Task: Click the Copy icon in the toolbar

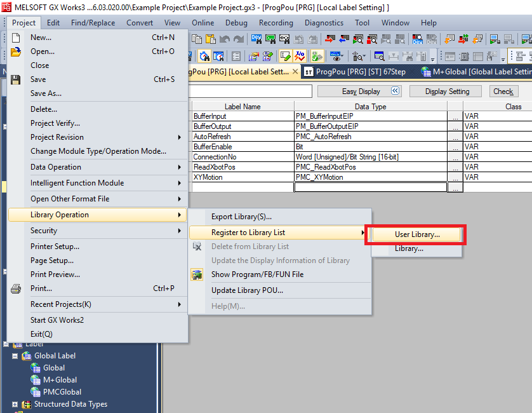Action: (197, 38)
